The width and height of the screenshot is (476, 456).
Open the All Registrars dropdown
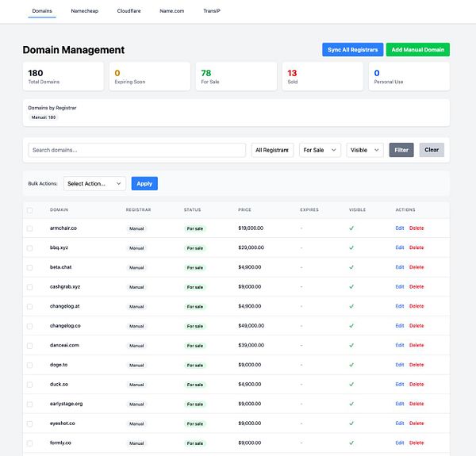pos(272,150)
